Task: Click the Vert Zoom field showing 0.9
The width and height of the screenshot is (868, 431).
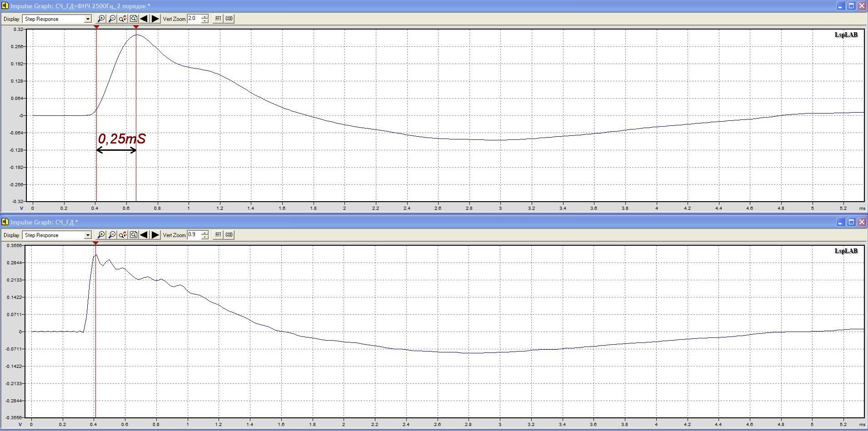Action: (194, 235)
